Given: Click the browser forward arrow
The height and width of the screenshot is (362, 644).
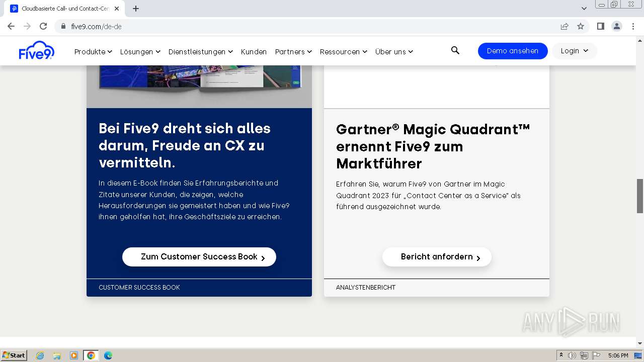Looking at the screenshot, I should coord(27,26).
